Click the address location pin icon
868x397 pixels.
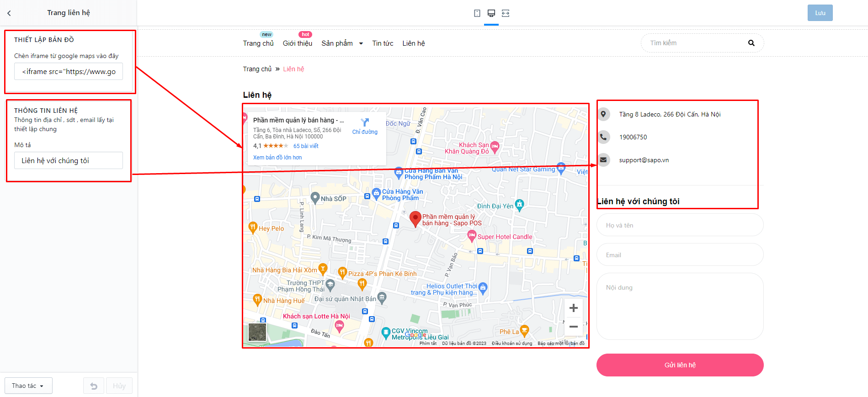tap(603, 114)
